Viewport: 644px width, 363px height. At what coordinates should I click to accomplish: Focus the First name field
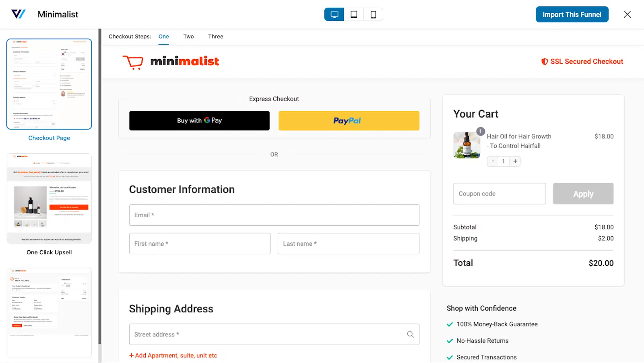tap(200, 244)
